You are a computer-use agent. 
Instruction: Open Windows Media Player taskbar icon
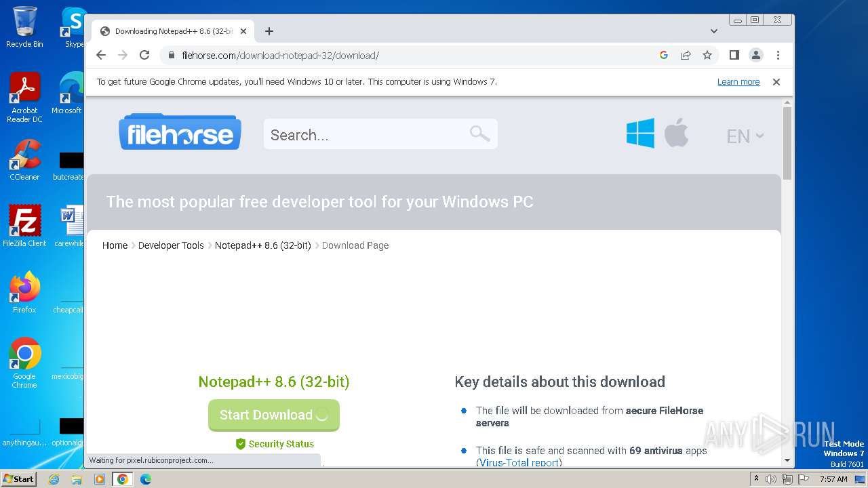100,479
